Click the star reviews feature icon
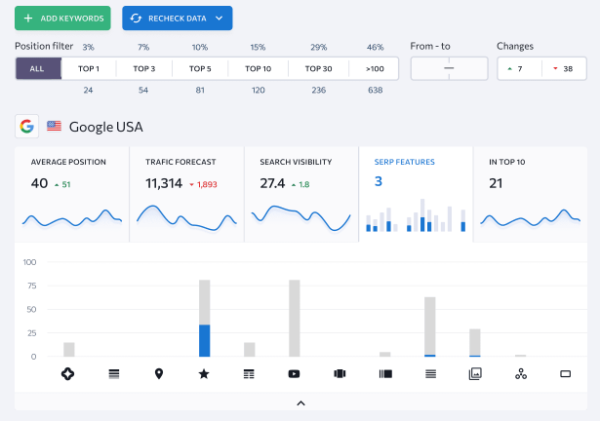This screenshot has height=421, width=600. tap(204, 374)
